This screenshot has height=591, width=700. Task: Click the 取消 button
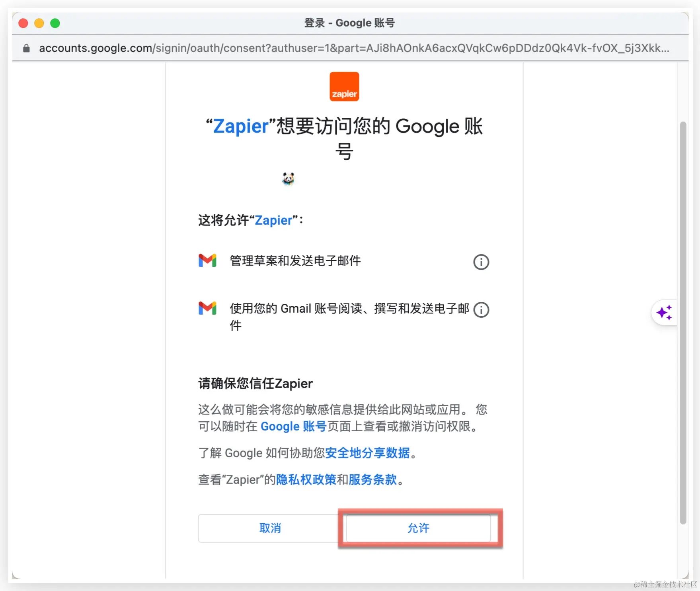click(x=270, y=528)
